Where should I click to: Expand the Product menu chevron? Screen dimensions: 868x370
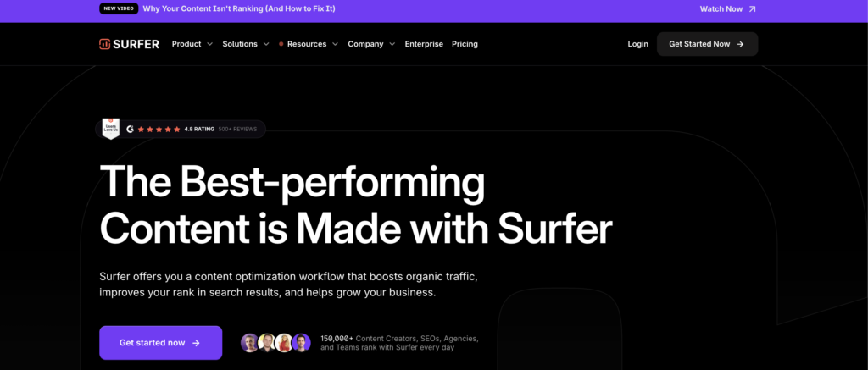209,44
